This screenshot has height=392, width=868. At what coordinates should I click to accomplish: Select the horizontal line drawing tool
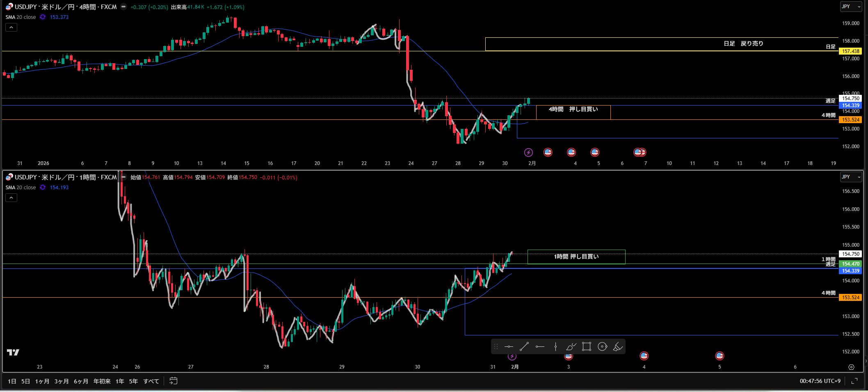point(509,347)
